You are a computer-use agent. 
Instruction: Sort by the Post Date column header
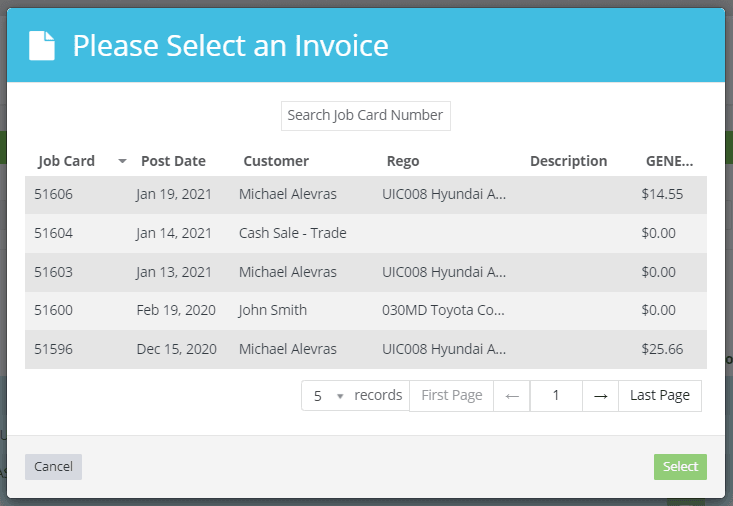173,161
